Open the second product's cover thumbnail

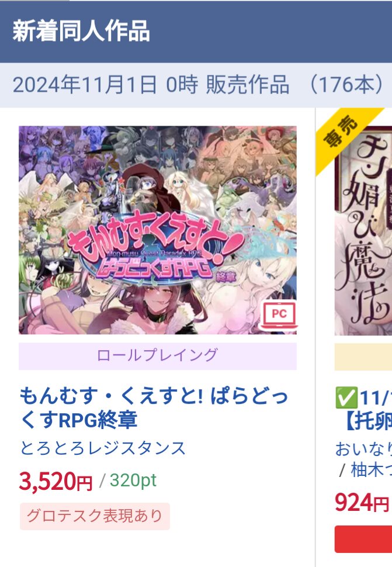click(363, 230)
